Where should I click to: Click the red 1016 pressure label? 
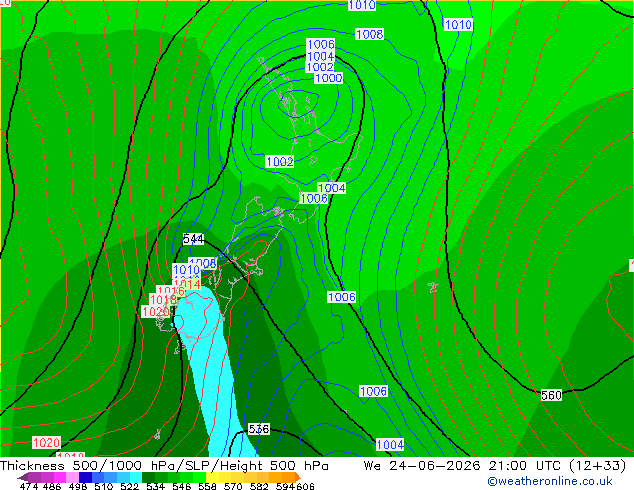tap(171, 290)
